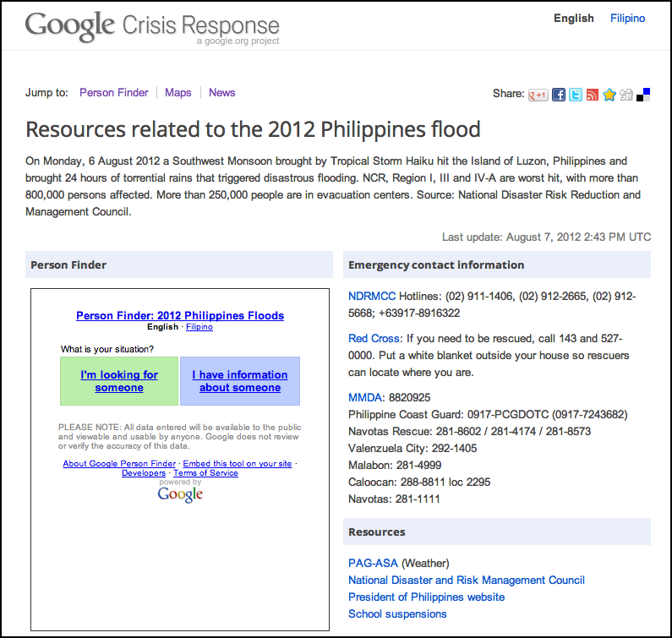Click the Philippine Coast Guard contact line

(x=488, y=414)
